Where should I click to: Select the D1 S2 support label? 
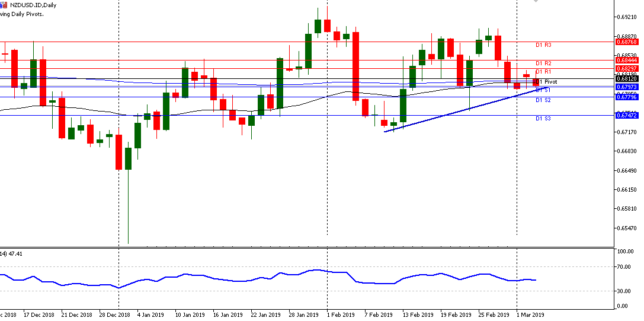point(543,100)
